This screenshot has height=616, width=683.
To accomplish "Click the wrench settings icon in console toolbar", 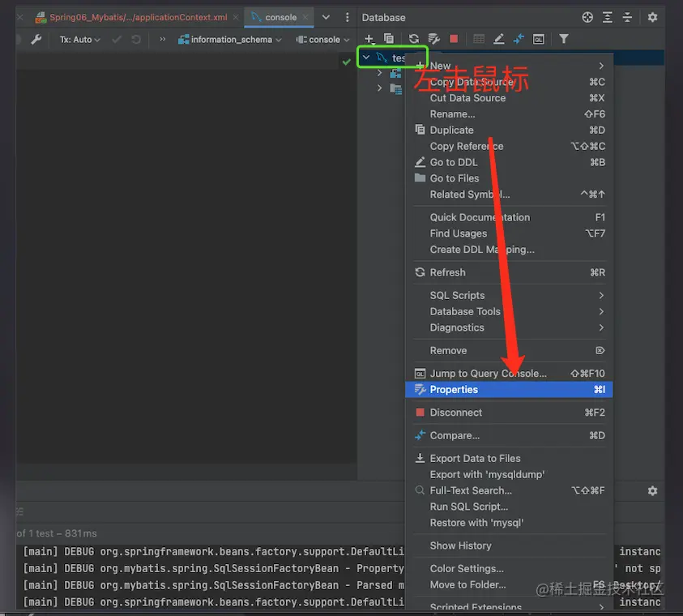I will (x=36, y=39).
